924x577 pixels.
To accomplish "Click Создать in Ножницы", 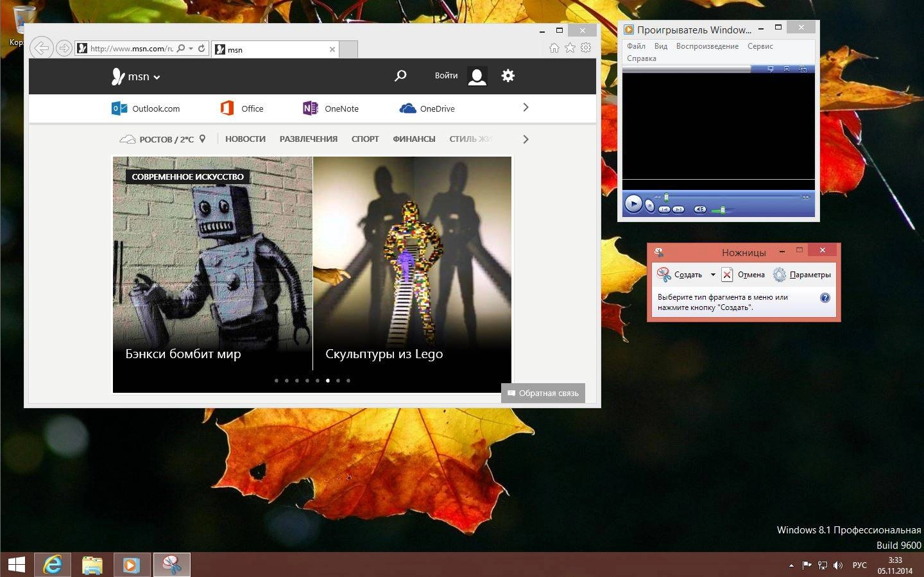I will [x=680, y=275].
